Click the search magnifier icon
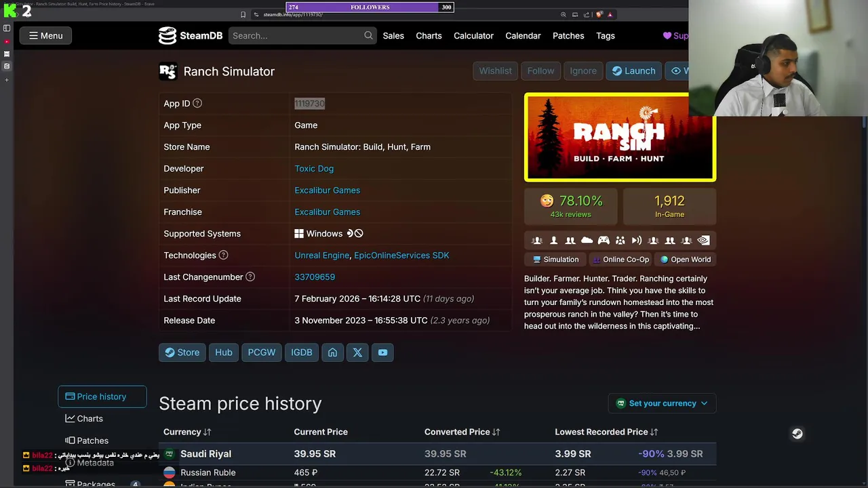This screenshot has height=488, width=868. 368,35
